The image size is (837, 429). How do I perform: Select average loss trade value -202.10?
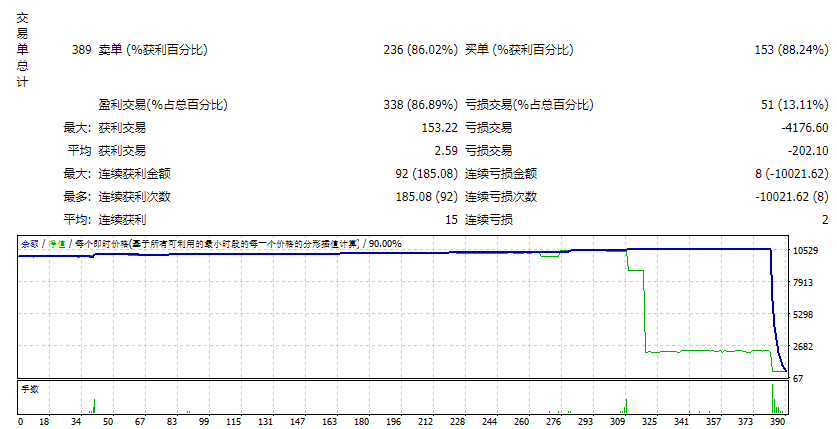pyautogui.click(x=808, y=151)
